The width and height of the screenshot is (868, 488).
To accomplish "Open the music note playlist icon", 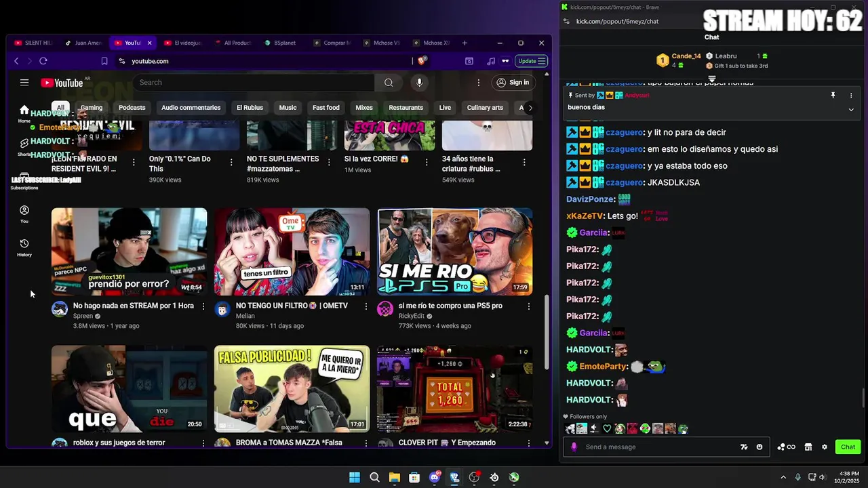I will click(491, 61).
